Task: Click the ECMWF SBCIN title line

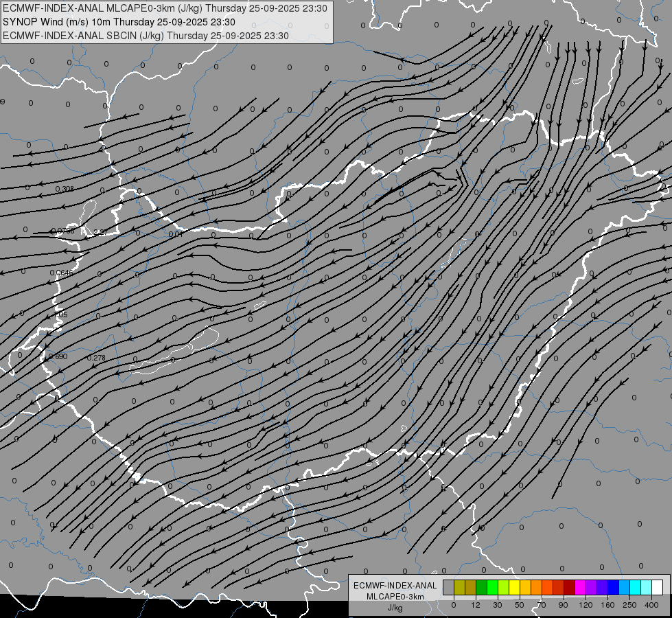Action: coord(146,36)
